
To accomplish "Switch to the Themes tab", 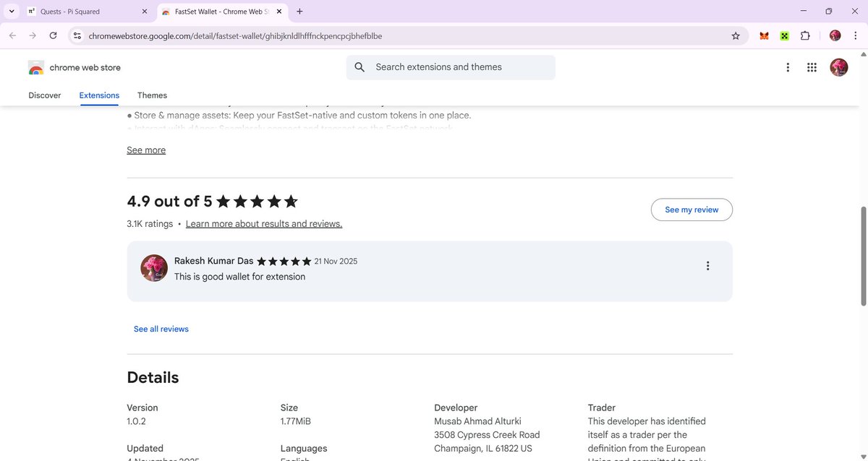I will click(x=152, y=95).
